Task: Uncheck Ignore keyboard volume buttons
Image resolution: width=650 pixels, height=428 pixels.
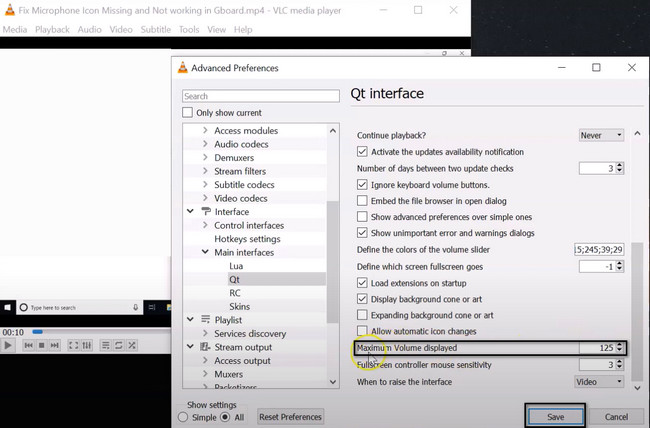Action: coord(362,185)
